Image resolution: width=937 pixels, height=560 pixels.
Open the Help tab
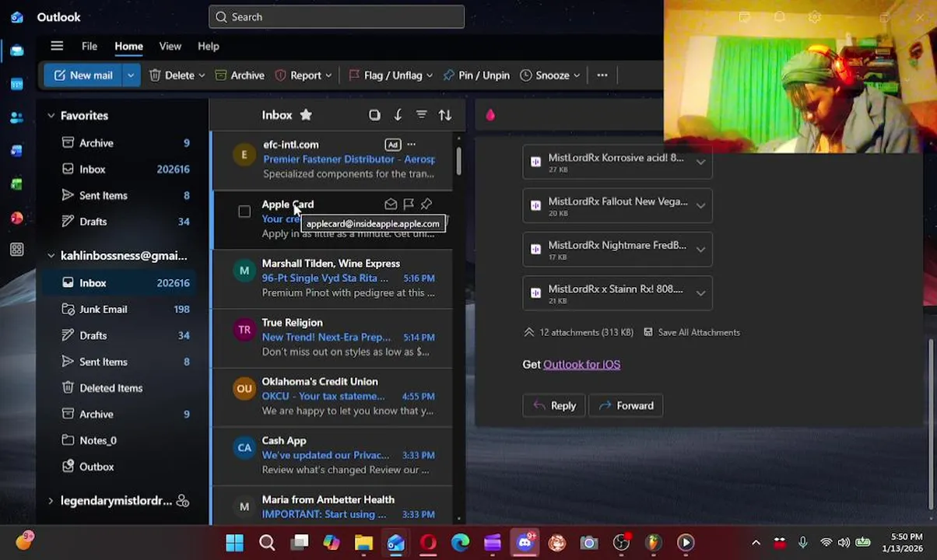[x=209, y=46]
